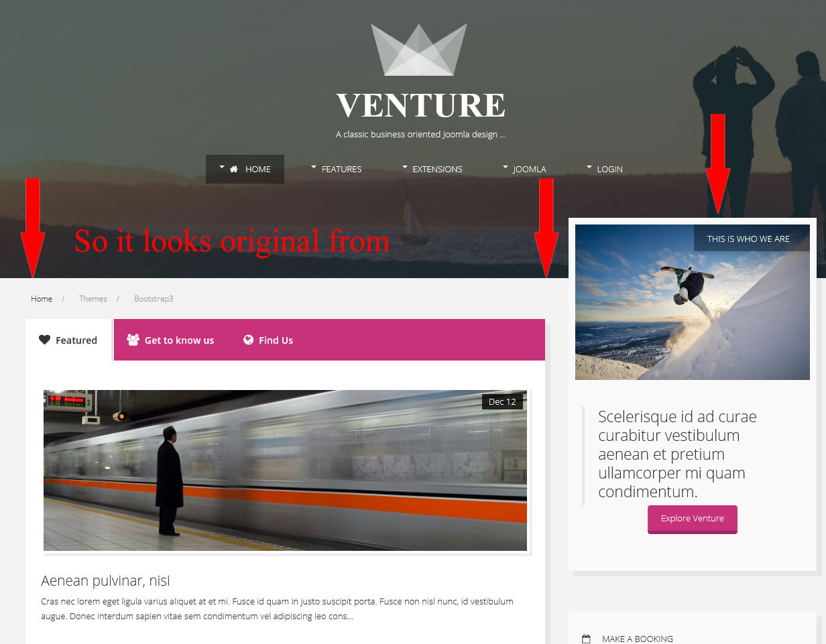Expand the Joomla dropdown arrow
Image resolution: width=826 pixels, height=644 pixels.
(x=506, y=167)
